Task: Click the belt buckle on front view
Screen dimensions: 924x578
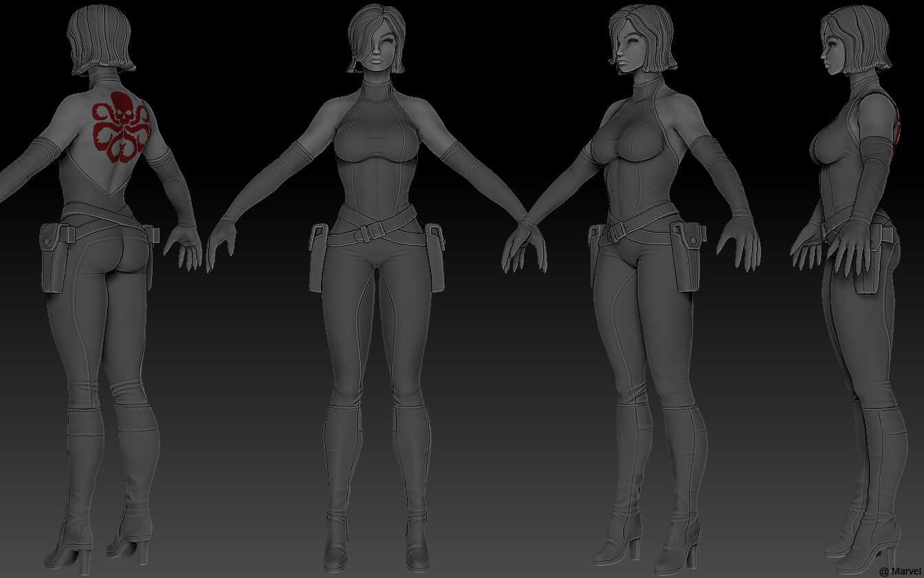Action: (369, 233)
